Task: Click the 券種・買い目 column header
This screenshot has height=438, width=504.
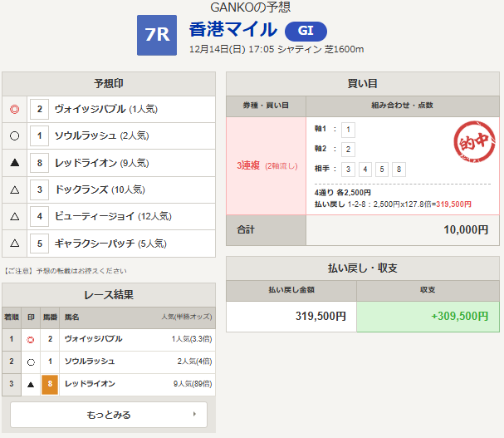Action: coord(266,106)
